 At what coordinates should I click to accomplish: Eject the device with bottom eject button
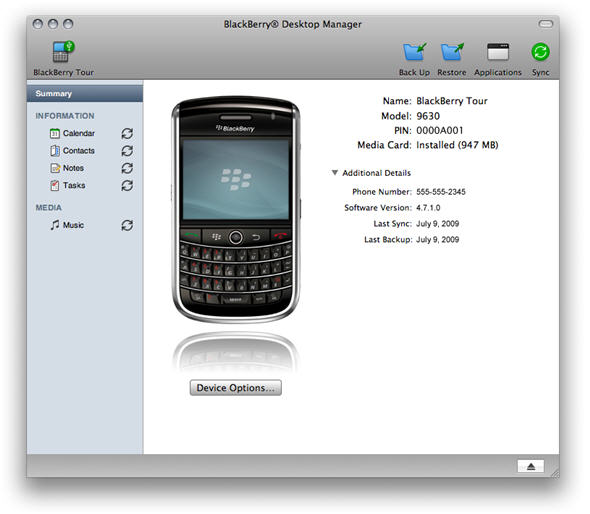coord(531,466)
